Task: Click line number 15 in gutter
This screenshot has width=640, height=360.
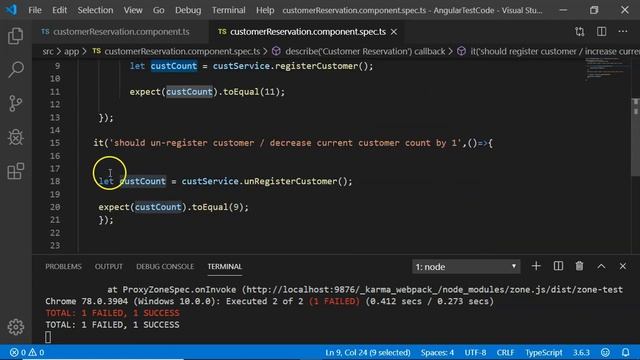Action: (x=55, y=143)
